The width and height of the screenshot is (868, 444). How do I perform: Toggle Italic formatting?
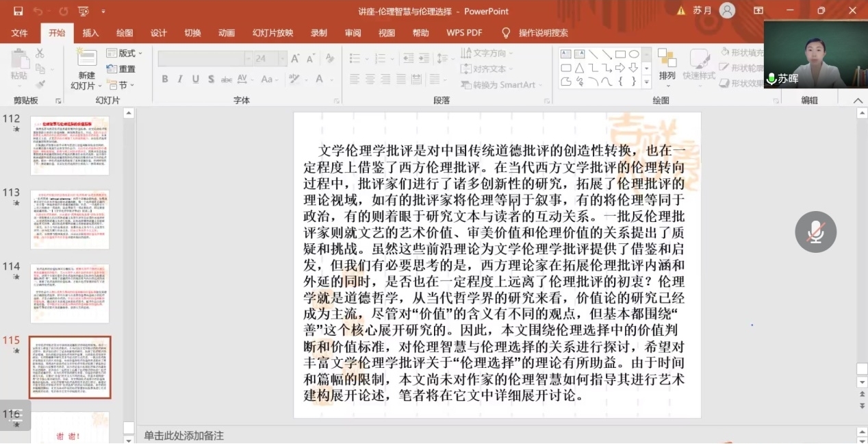click(180, 79)
